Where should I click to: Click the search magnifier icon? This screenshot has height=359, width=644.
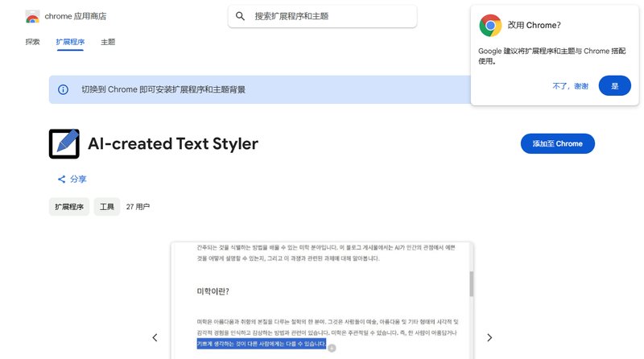click(x=240, y=16)
